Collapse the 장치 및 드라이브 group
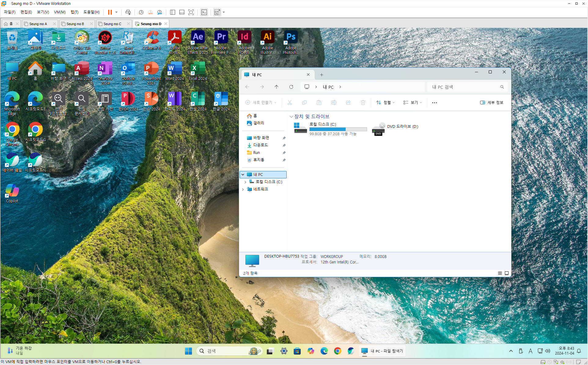The width and height of the screenshot is (588, 365). [x=291, y=117]
